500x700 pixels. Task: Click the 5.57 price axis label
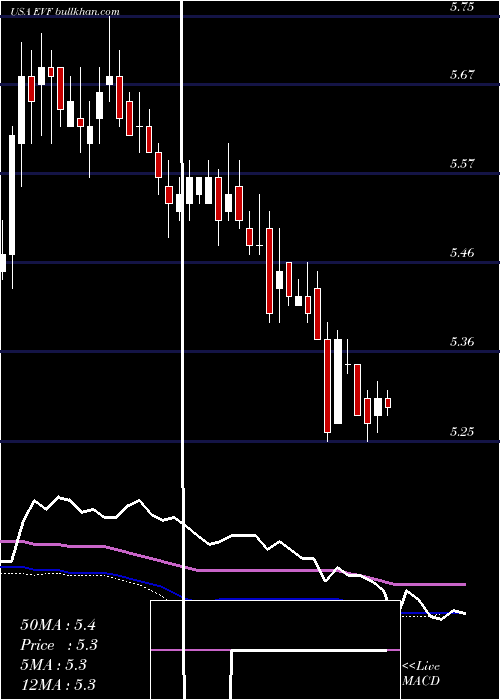click(x=462, y=164)
